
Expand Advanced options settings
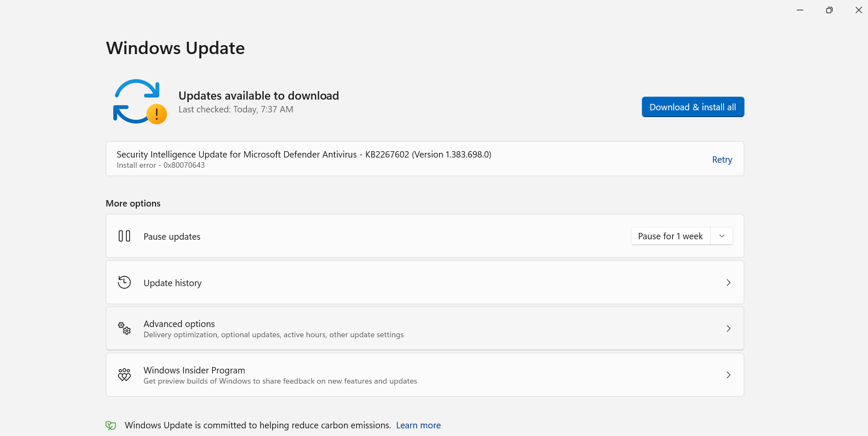729,328
